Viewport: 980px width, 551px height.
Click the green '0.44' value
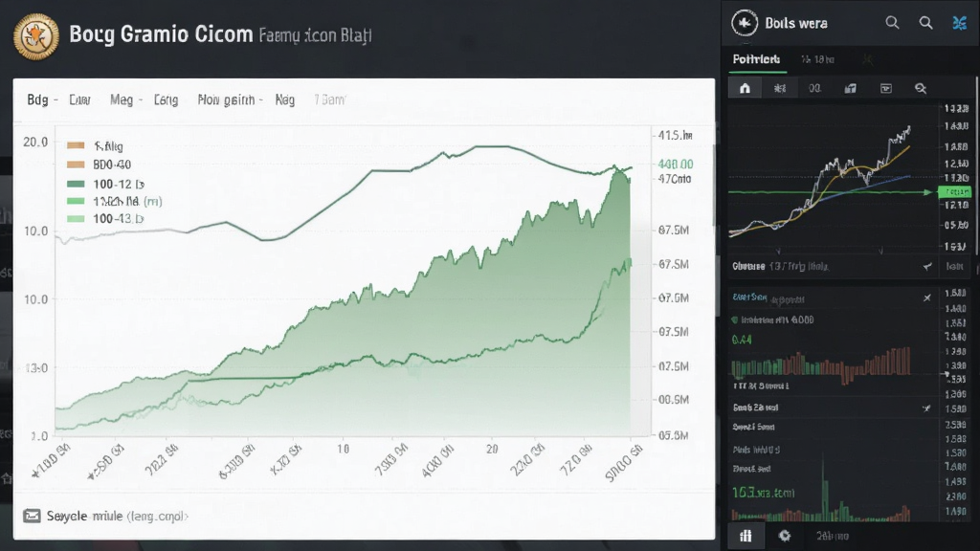click(742, 340)
